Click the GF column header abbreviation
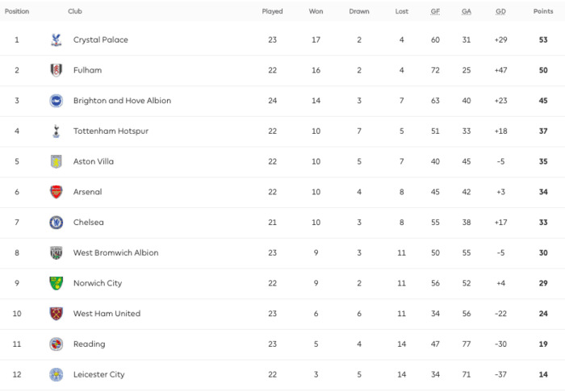The image size is (565, 392). point(435,11)
